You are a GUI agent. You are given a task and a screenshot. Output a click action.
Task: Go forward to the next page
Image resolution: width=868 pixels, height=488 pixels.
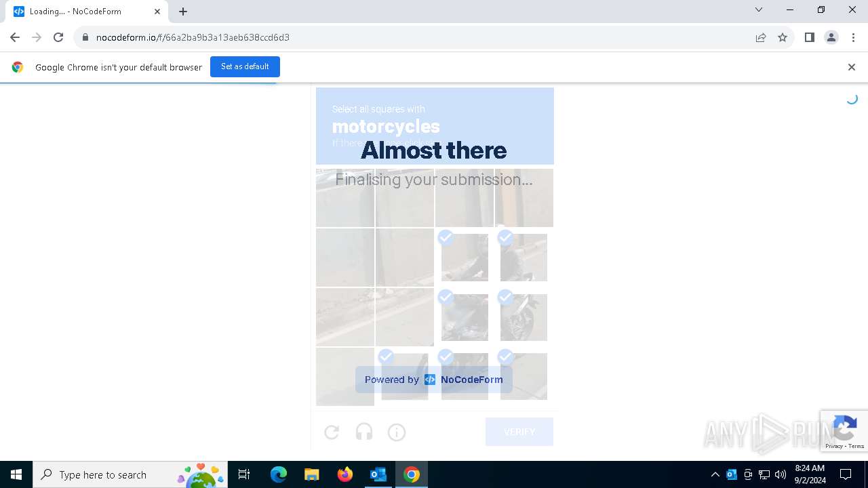tap(37, 37)
